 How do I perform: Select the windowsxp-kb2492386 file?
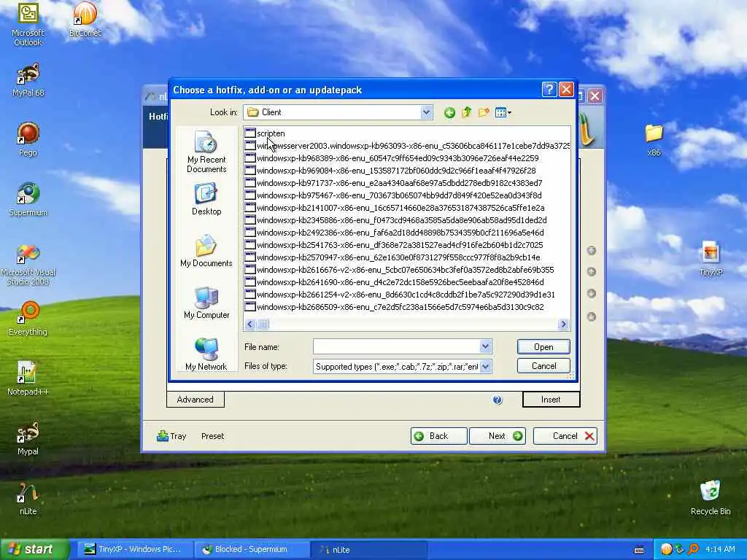[x=395, y=233]
